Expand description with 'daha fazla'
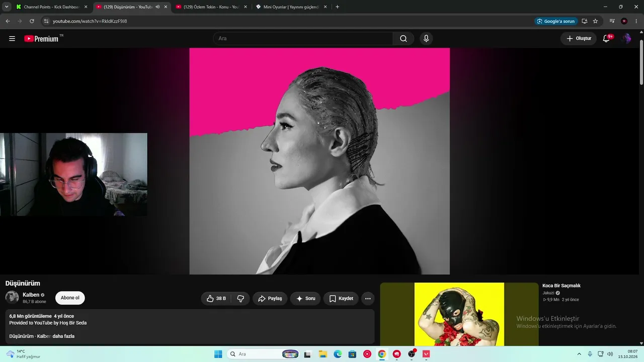 [63, 336]
